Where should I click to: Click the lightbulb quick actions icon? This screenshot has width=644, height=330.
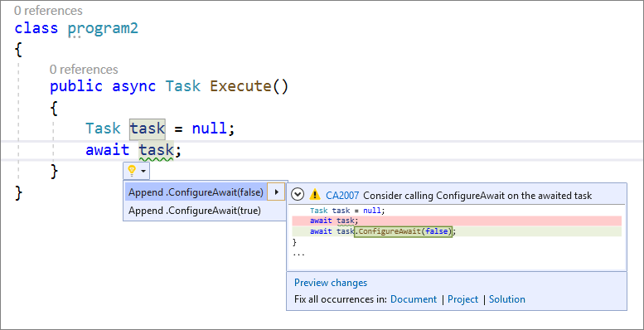pos(132,171)
